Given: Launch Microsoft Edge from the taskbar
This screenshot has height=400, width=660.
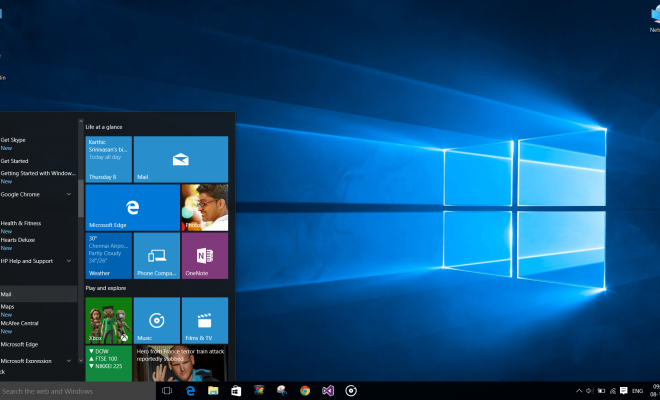Looking at the screenshot, I should [x=190, y=391].
